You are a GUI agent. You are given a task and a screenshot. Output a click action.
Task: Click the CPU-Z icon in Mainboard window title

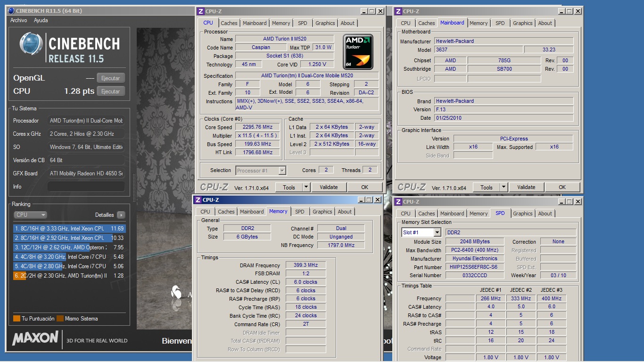coord(398,11)
